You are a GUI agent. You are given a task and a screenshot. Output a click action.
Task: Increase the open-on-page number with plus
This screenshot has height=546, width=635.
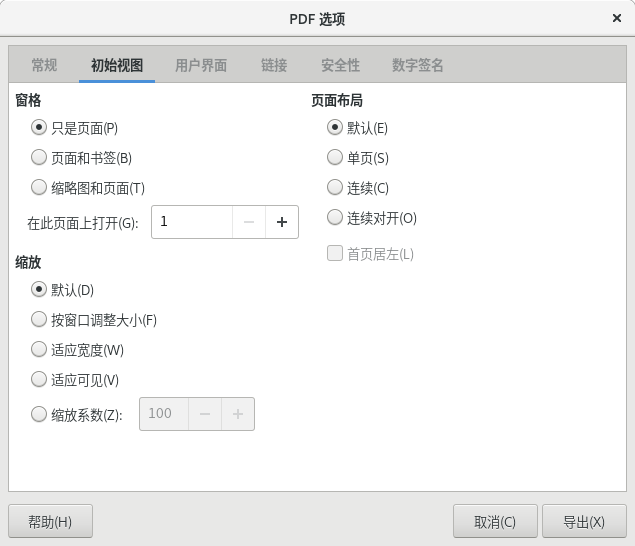[282, 222]
